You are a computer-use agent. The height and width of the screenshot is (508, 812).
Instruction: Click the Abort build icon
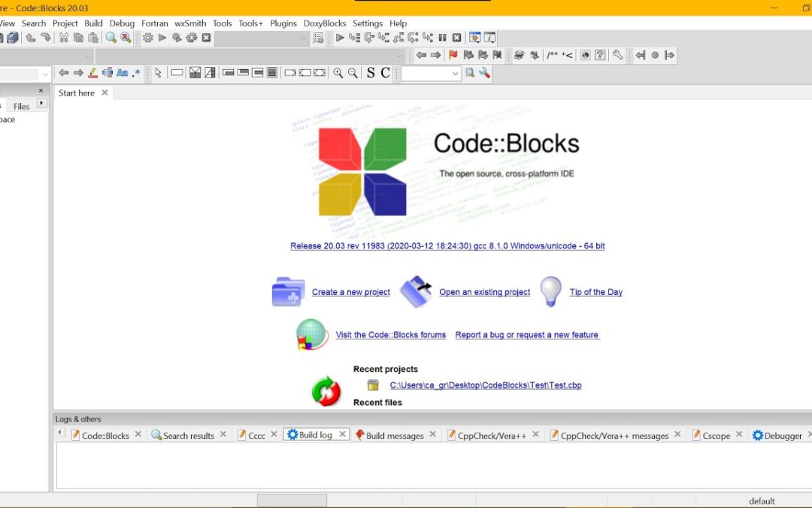(206, 38)
